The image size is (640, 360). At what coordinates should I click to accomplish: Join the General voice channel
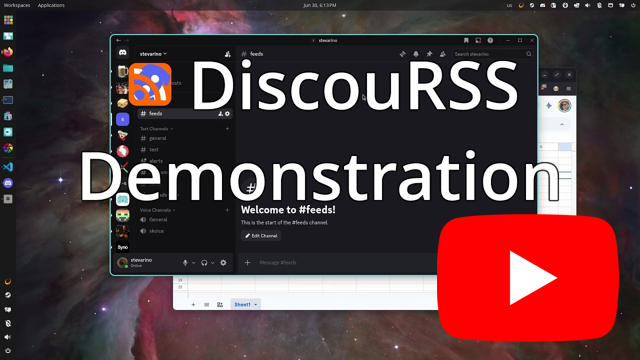[x=158, y=220]
